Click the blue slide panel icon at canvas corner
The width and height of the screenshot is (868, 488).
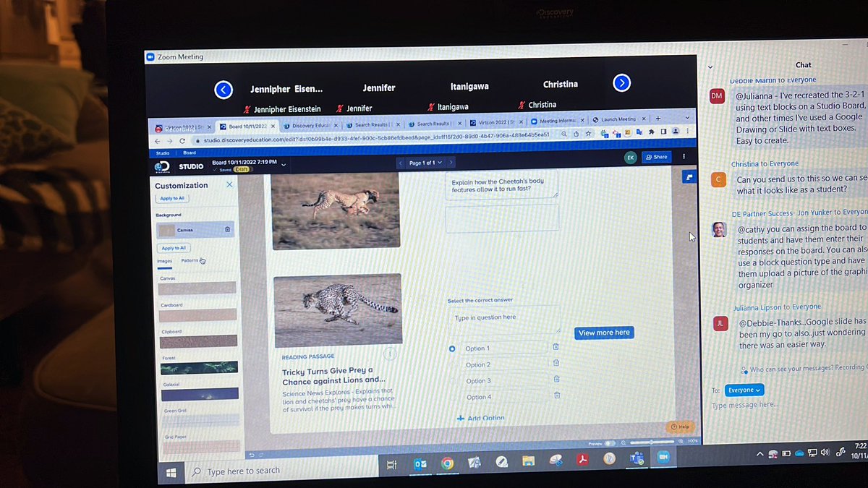pyautogui.click(x=689, y=177)
